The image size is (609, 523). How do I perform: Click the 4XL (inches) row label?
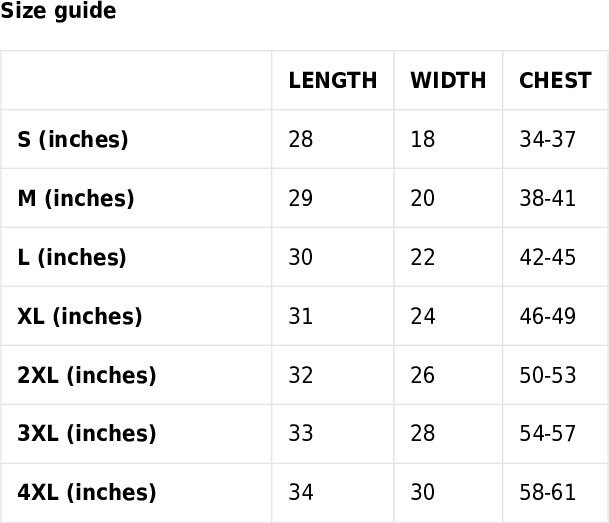(x=87, y=493)
